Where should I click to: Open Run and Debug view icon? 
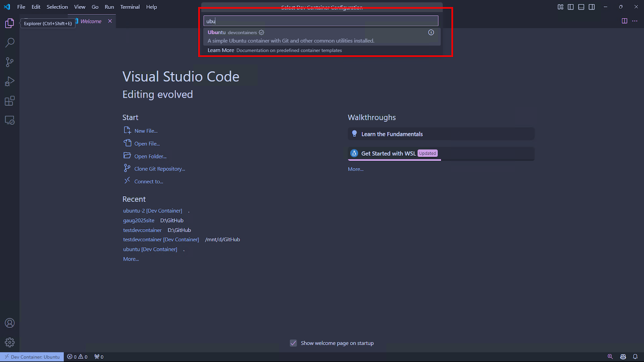click(x=10, y=81)
